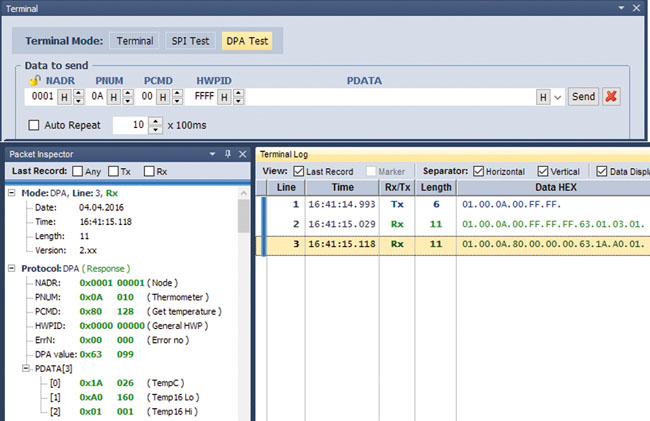Click the Length column header
The image size is (650, 421).
[436, 187]
